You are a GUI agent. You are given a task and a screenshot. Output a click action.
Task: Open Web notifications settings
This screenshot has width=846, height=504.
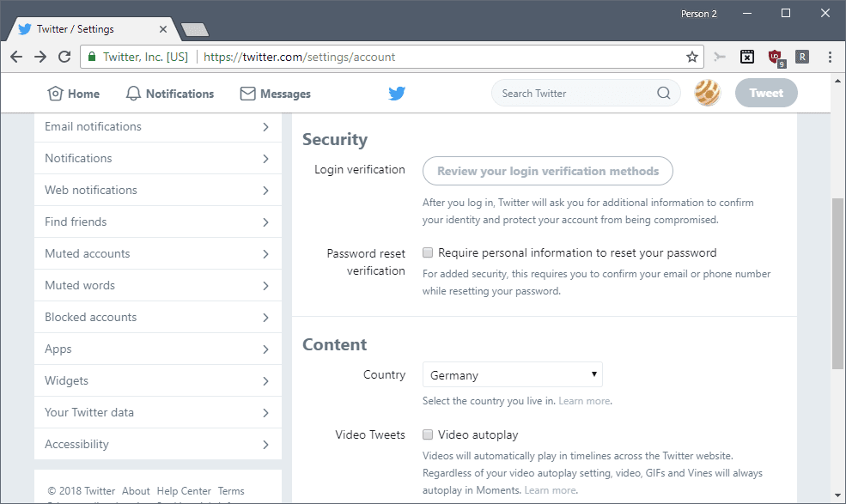158,190
